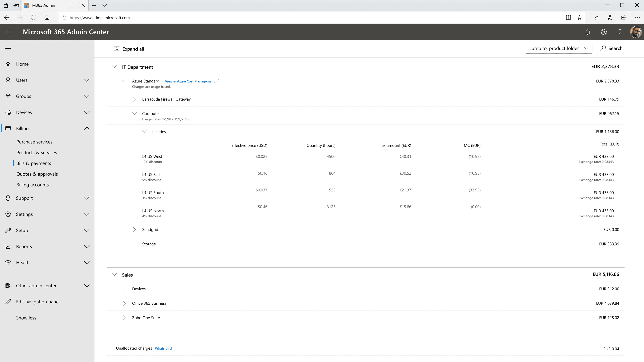Open View in Azure Cost Management link
The width and height of the screenshot is (644, 362).
pos(192,81)
